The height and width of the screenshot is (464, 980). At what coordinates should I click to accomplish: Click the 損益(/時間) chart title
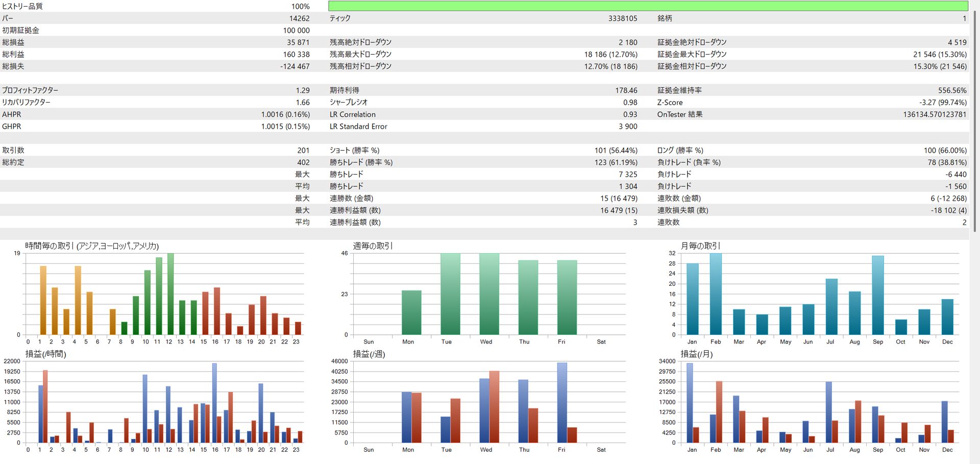(x=46, y=354)
